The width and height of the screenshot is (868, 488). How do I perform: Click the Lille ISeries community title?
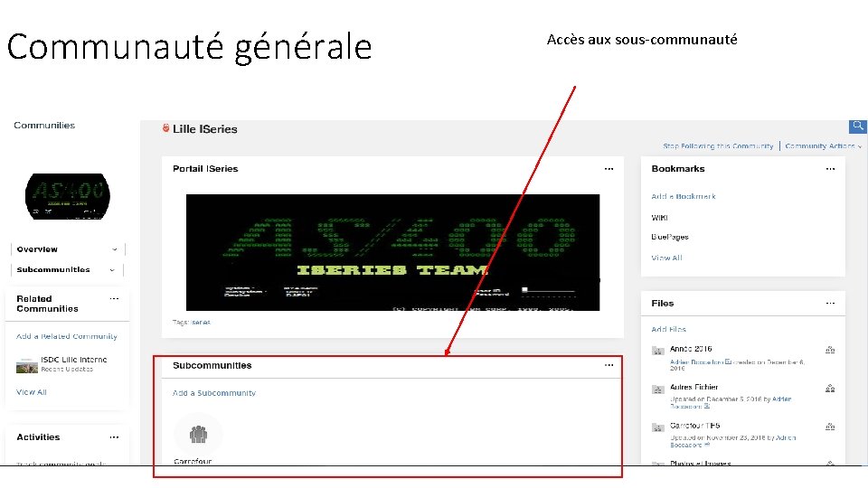click(205, 129)
